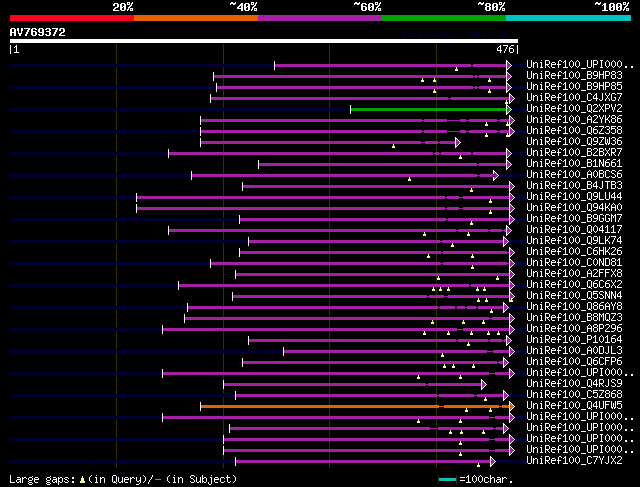Select the UniRef100_P10164 label

(x=574, y=340)
